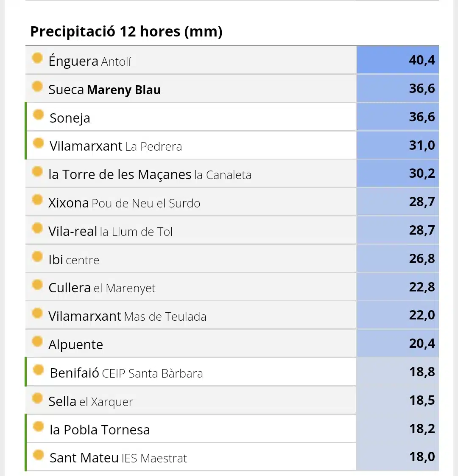This screenshot has height=476, width=458.
Task: Open Benifaió CEIP Santa Bàrbara station
Action: pos(126,373)
